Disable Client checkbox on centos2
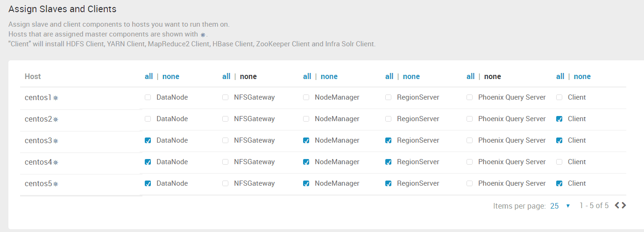The image size is (644, 232). 559,119
